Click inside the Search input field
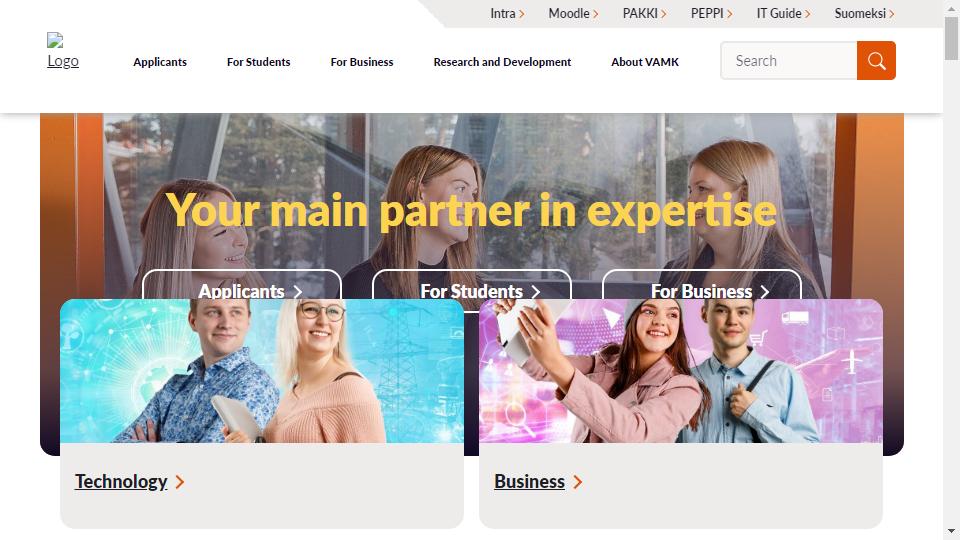This screenshot has width=960, height=540. tap(789, 61)
